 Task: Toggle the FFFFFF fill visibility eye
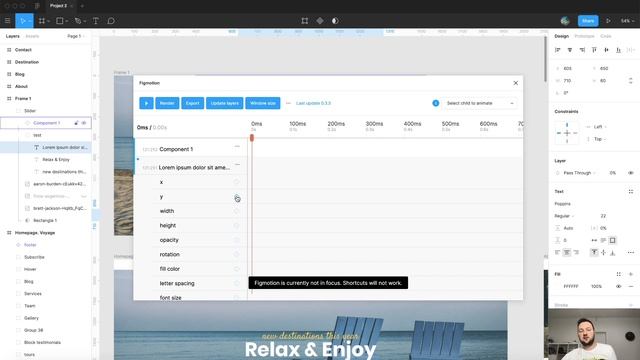click(x=619, y=287)
